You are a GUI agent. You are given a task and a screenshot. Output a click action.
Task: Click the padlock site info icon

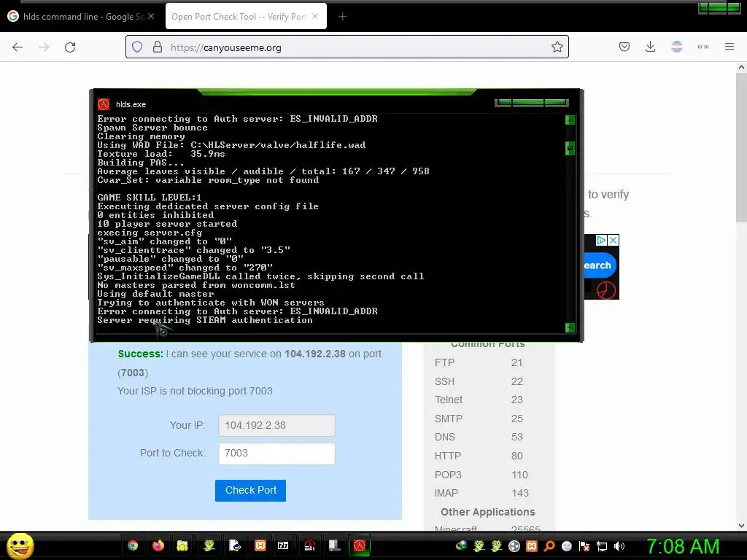158,47
